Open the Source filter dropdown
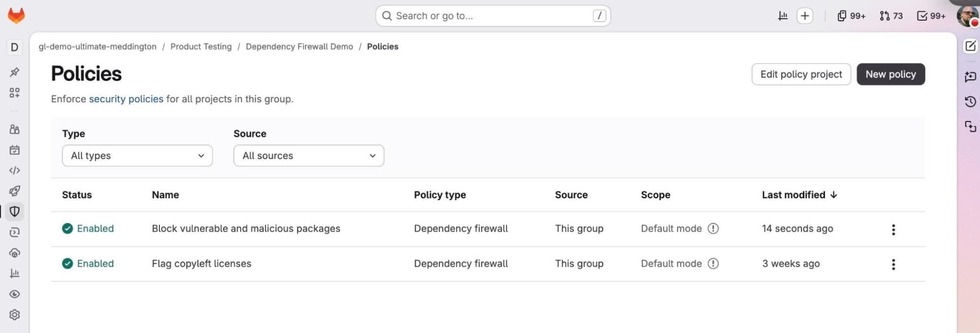Image resolution: width=980 pixels, height=333 pixels. 308,155
